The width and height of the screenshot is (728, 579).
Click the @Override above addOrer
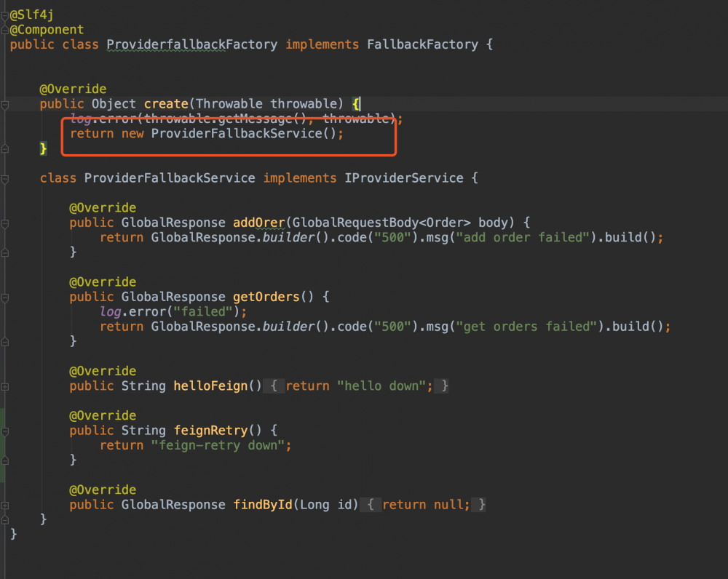click(103, 208)
